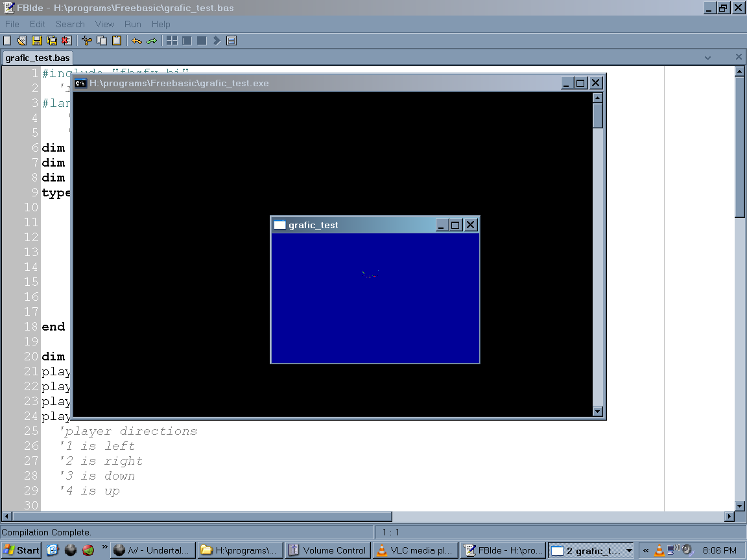Click line number 25 in the gutter
The image size is (747, 560).
[31, 431]
